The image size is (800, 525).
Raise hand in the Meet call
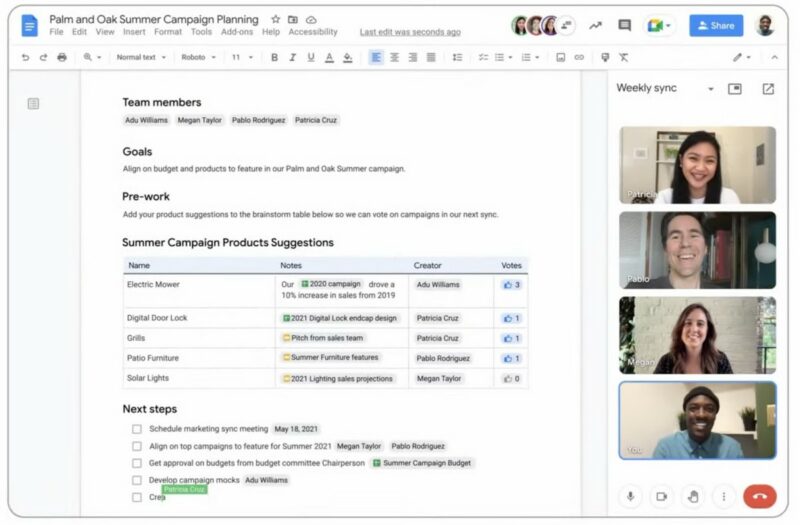(692, 495)
